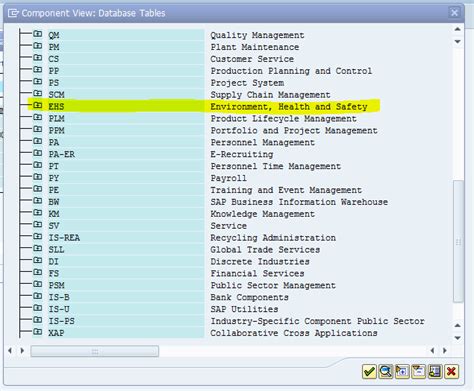474x391 pixels.
Task: Select the SCM component code
Action: (56, 95)
